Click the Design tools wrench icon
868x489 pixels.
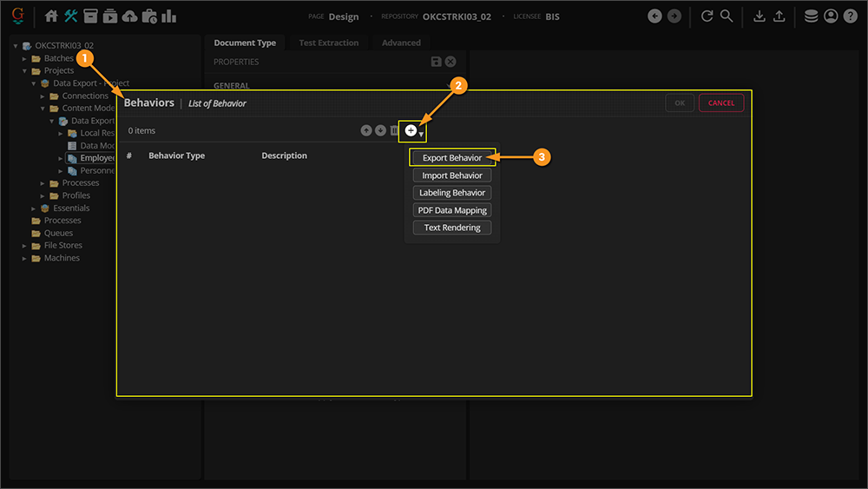(x=71, y=17)
